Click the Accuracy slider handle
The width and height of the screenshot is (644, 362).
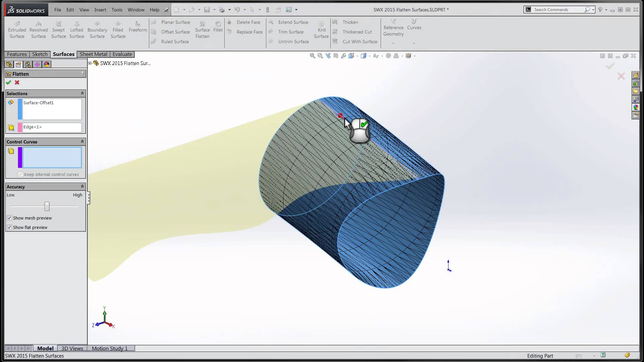[47, 206]
